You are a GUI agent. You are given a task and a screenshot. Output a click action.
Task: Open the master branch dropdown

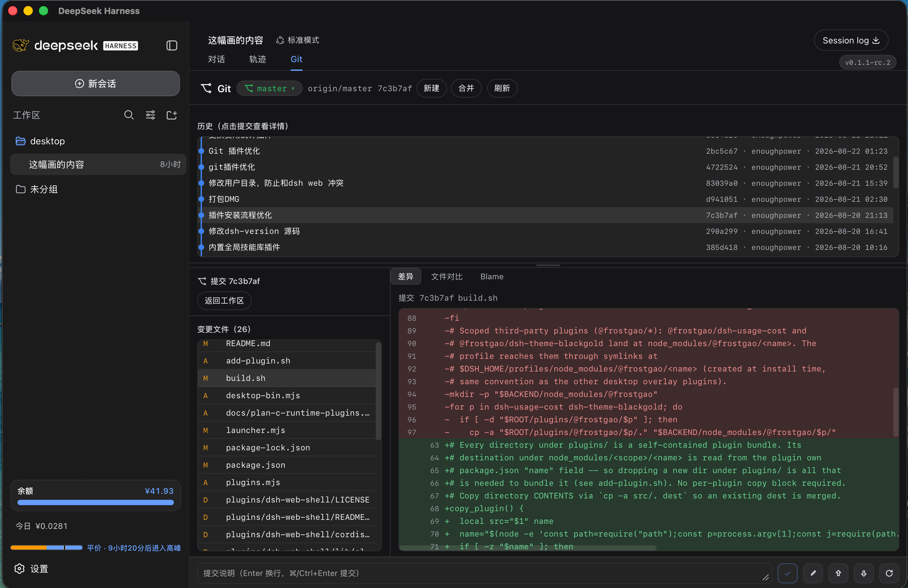270,88
